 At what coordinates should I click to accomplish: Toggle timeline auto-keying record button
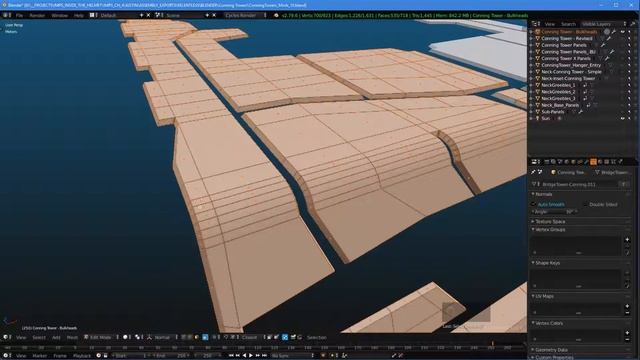[x=323, y=356]
